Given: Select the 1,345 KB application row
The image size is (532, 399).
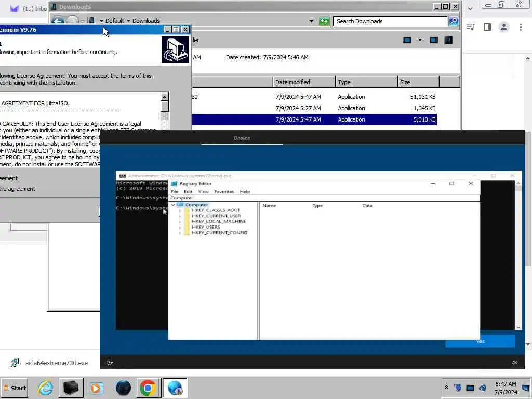Looking at the screenshot, I should click(x=314, y=108).
